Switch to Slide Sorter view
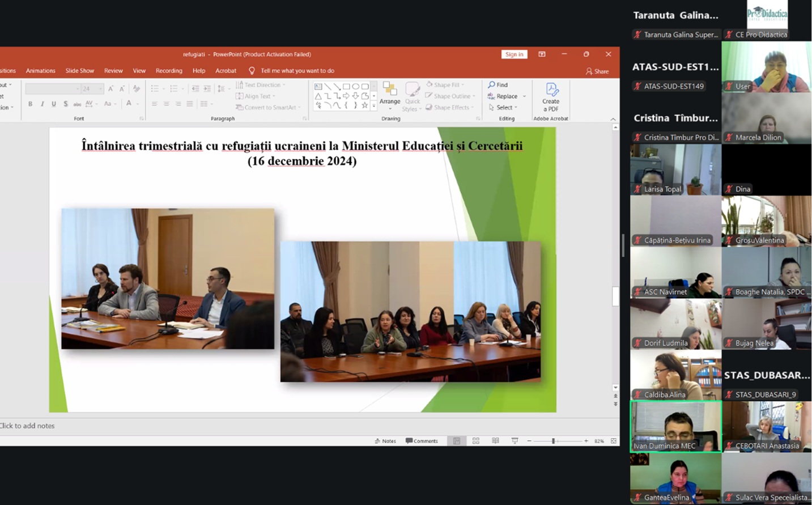This screenshot has width=812, height=505. click(x=476, y=441)
